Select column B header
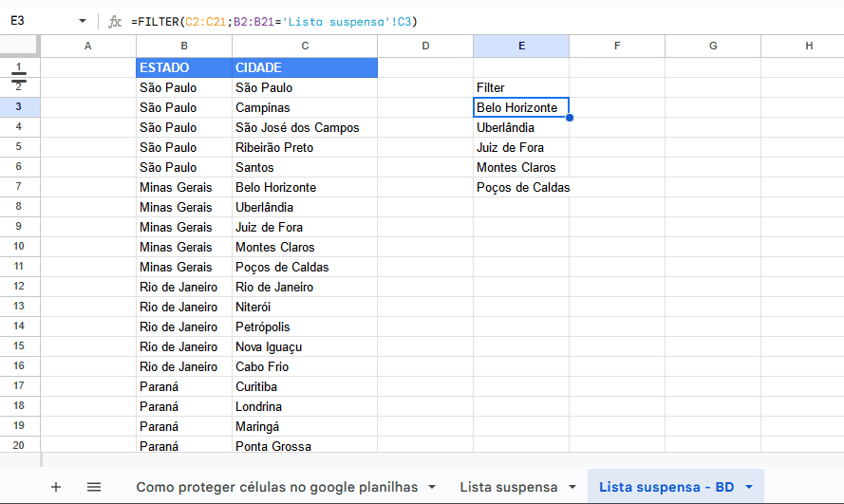 pos(183,46)
